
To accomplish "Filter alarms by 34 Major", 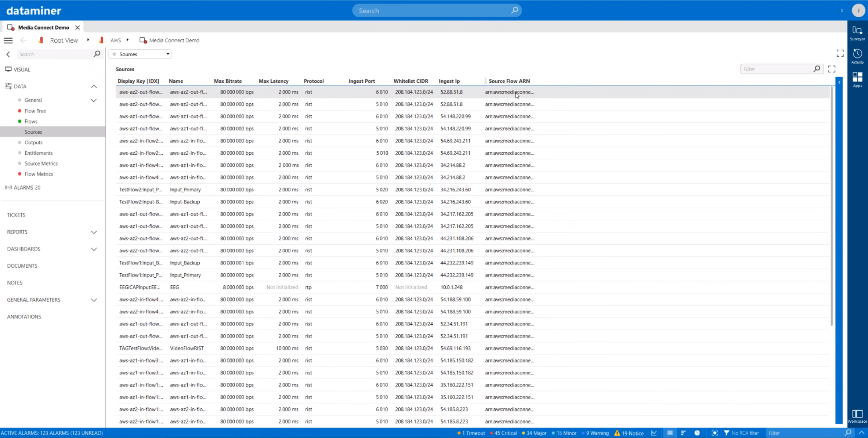I will click(x=534, y=433).
